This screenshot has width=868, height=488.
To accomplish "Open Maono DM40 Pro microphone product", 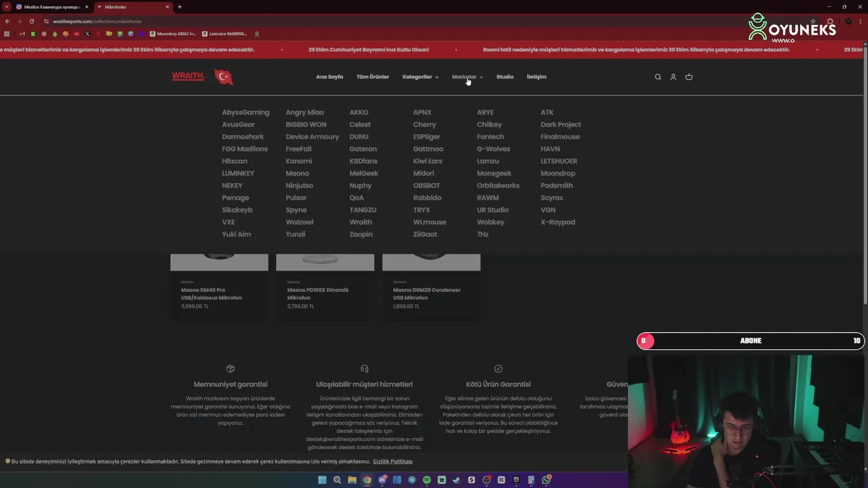I will pyautogui.click(x=211, y=293).
